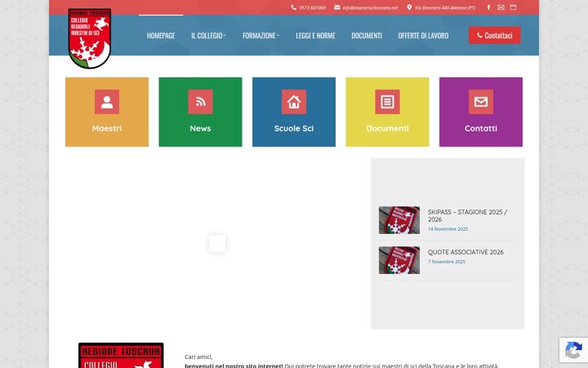Click the thumbnail beside Quote Associative 2026
Screen dimensions: 588x368
(x=399, y=260)
